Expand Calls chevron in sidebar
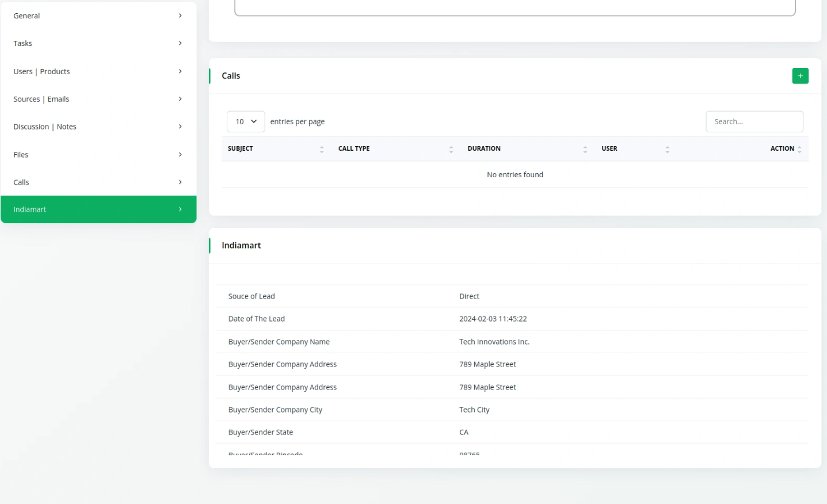 [x=180, y=182]
